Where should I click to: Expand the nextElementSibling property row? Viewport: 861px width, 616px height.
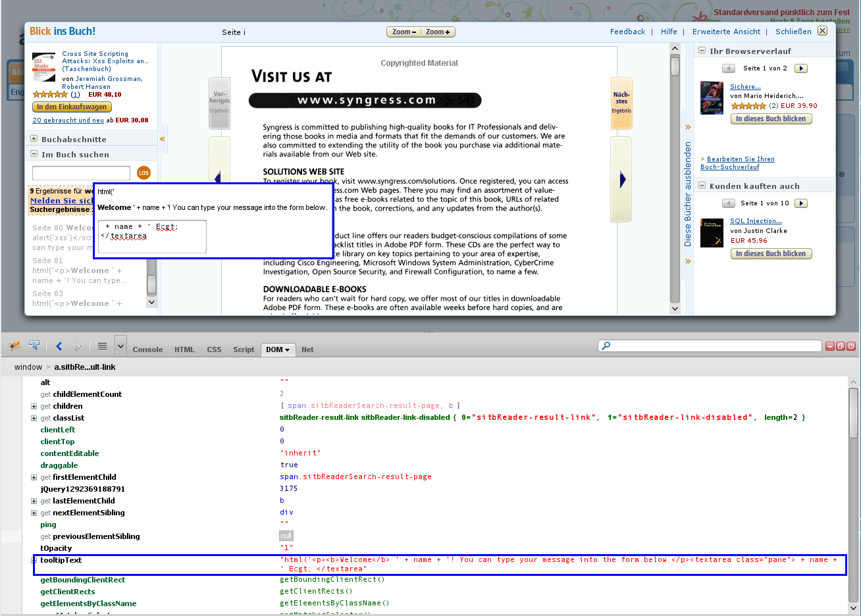point(34,513)
